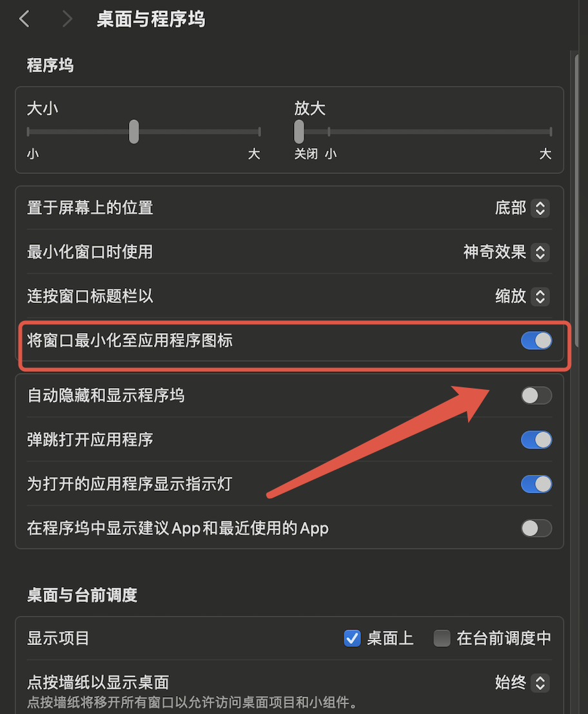This screenshot has height=714, width=588.
Task: Click the stepper arrows beside 神奇效果
Action: point(540,252)
